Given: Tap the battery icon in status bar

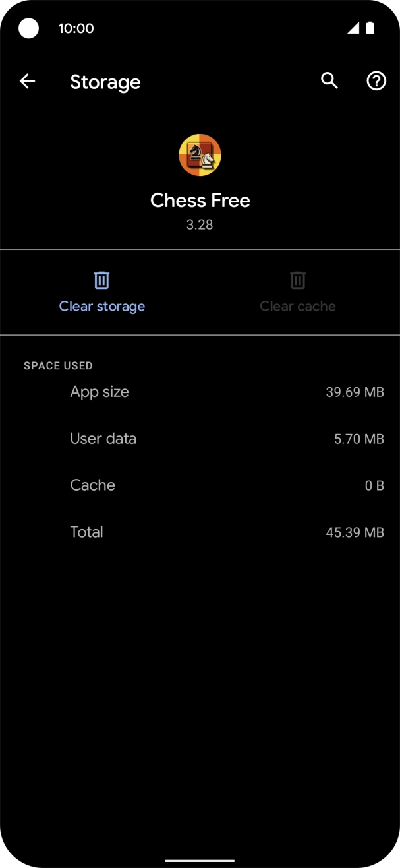Looking at the screenshot, I should click(x=370, y=28).
